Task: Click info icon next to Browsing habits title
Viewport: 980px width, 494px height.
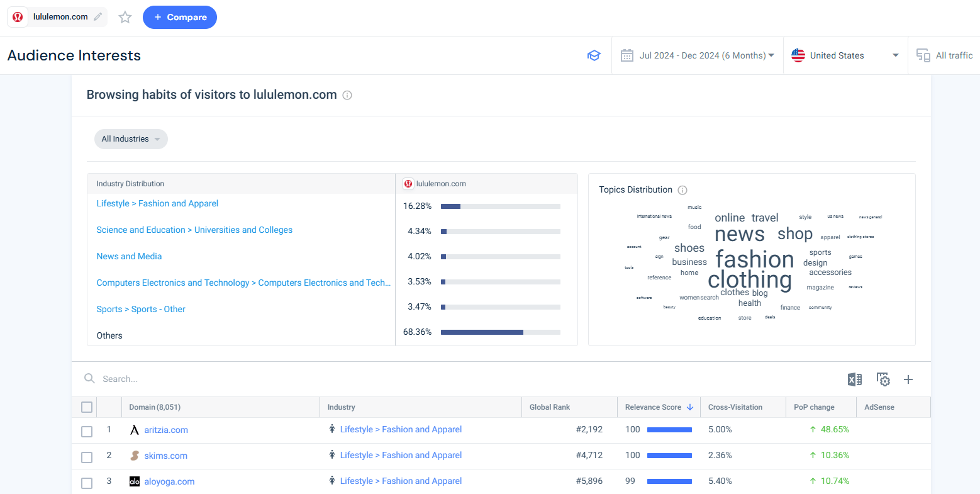Action: coord(347,95)
